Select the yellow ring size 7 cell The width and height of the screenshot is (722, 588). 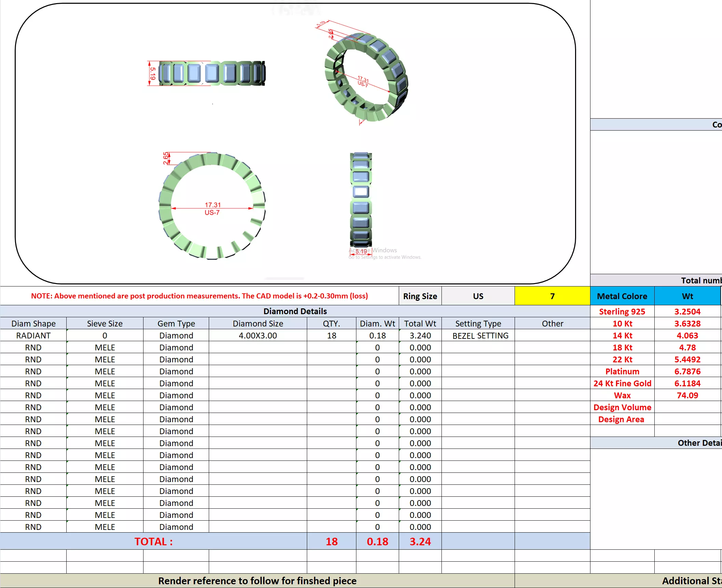(552, 296)
